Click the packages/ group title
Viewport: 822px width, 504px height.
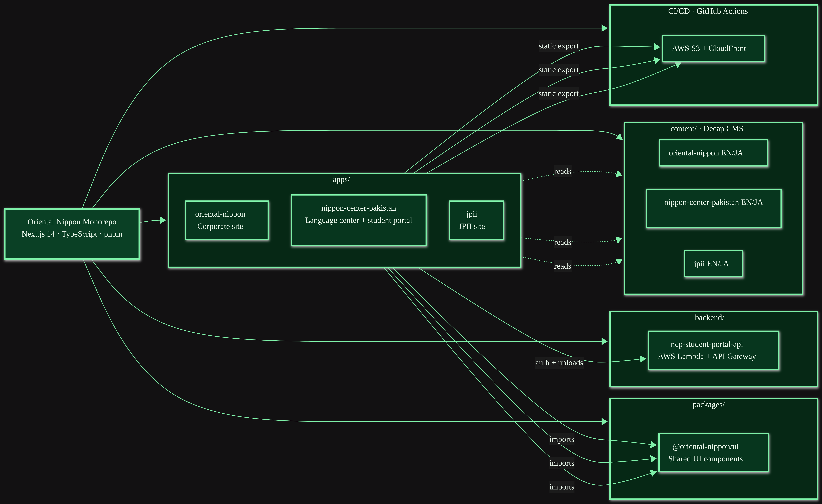coord(709,405)
